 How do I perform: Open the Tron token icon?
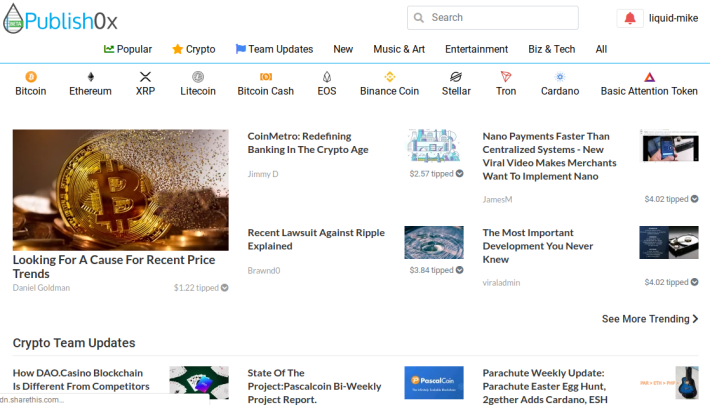click(506, 77)
